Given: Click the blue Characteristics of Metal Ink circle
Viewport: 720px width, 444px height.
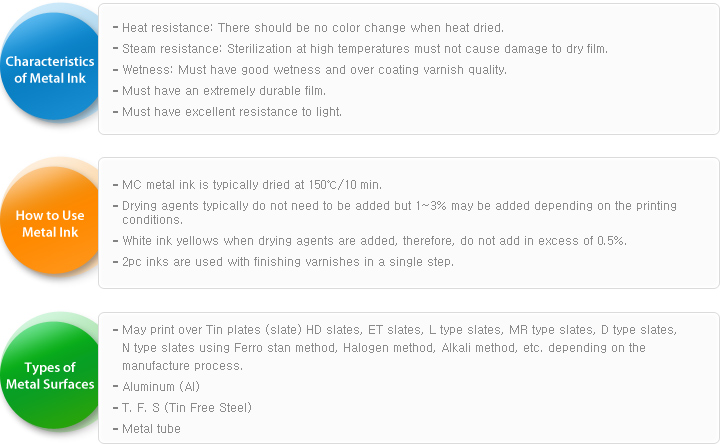Looking at the screenshot, I should coord(50,67).
